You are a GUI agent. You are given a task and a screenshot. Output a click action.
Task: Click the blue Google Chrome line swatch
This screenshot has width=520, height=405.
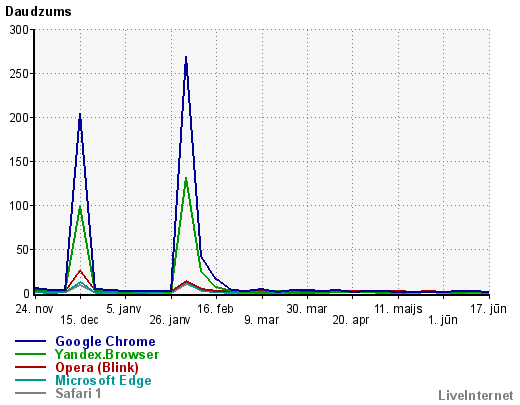tap(30, 341)
